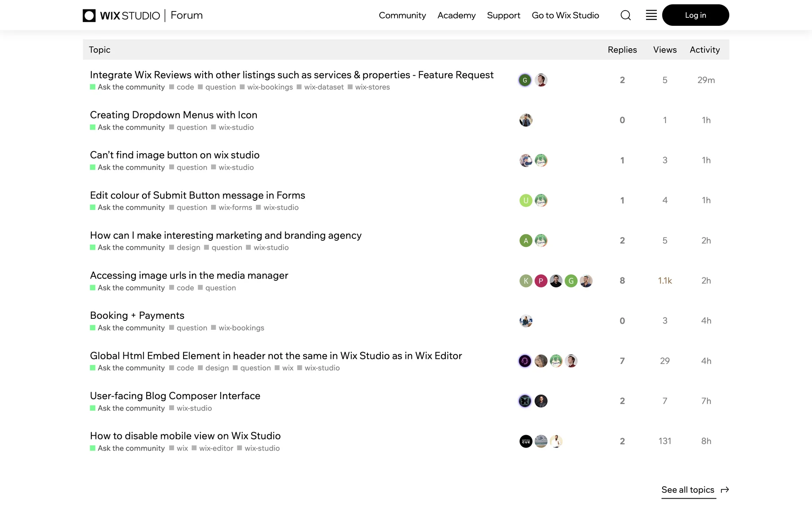Sort topics by Views column header
812x508 pixels.
pyautogui.click(x=664, y=50)
